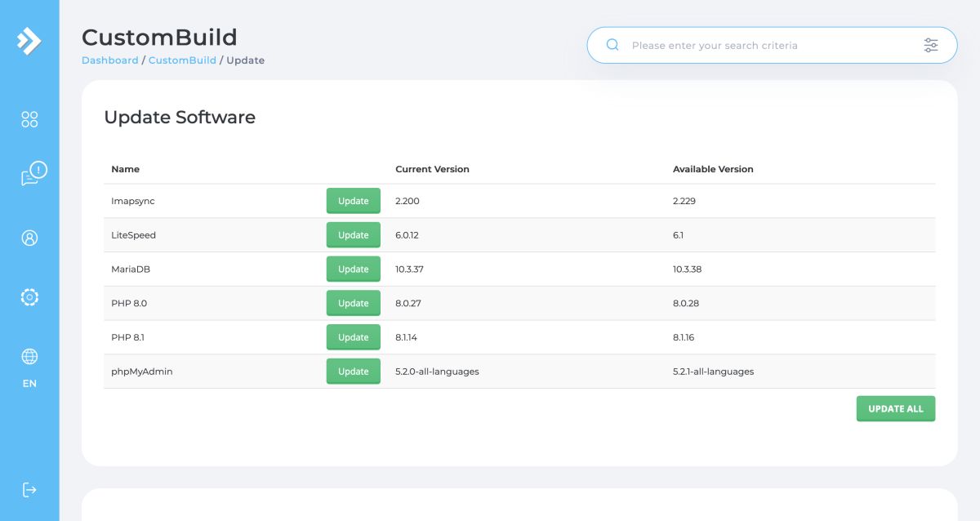This screenshot has height=521, width=980.
Task: Update MariaDB to 10.3.38
Action: pyautogui.click(x=353, y=269)
